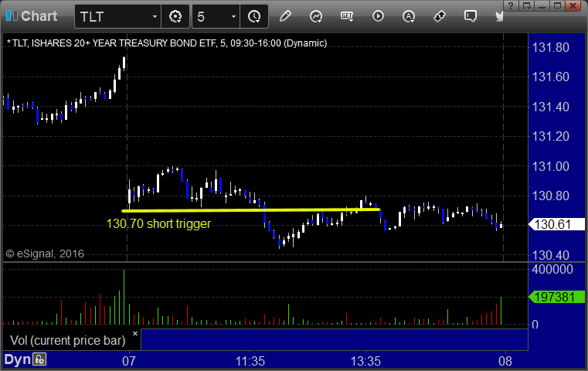This screenshot has width=588, height=371.
Task: Click the 11:35 time axis label
Action: (250, 361)
